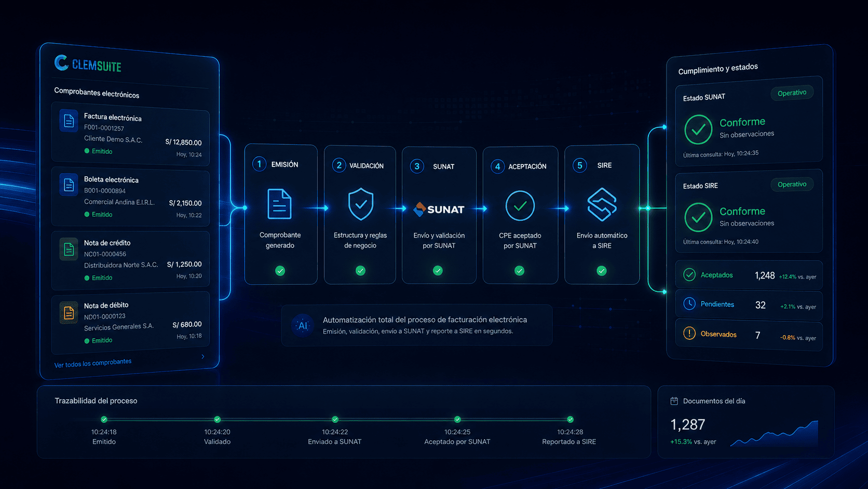Screen dimensions: 868x489
Task: Click the Aceptación checkmark circle icon
Action: [x=520, y=206]
